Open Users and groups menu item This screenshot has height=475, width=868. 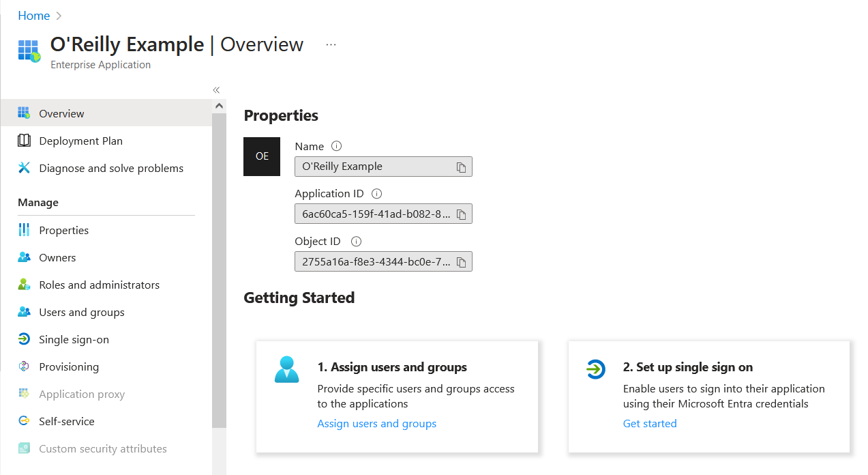[106, 312]
